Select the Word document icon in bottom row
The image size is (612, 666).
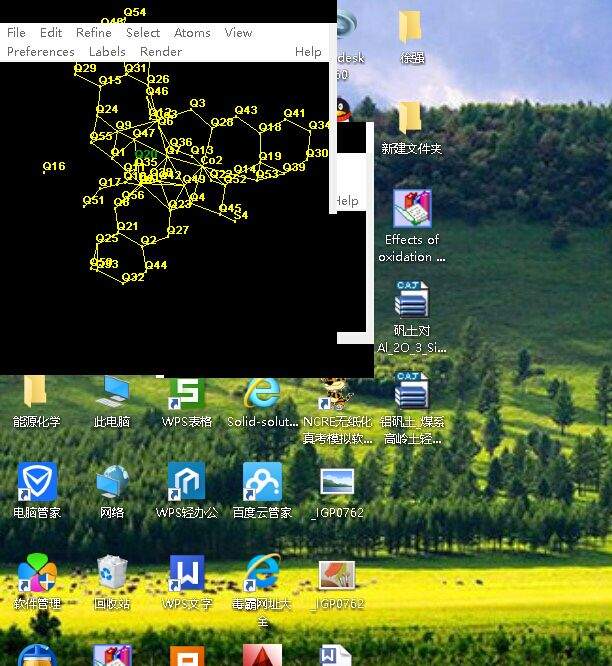click(x=336, y=655)
